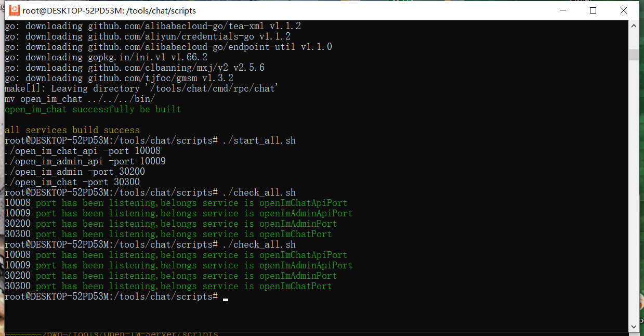Click the 'make[1]: Leaving directory' line
Viewport: 644px width, 336px height.
click(140, 88)
